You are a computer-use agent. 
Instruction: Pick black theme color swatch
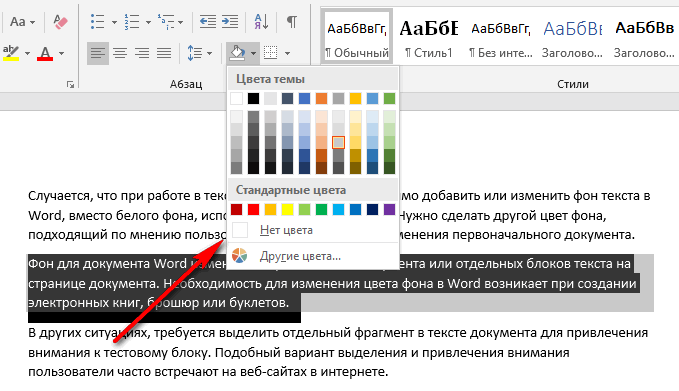(x=253, y=99)
